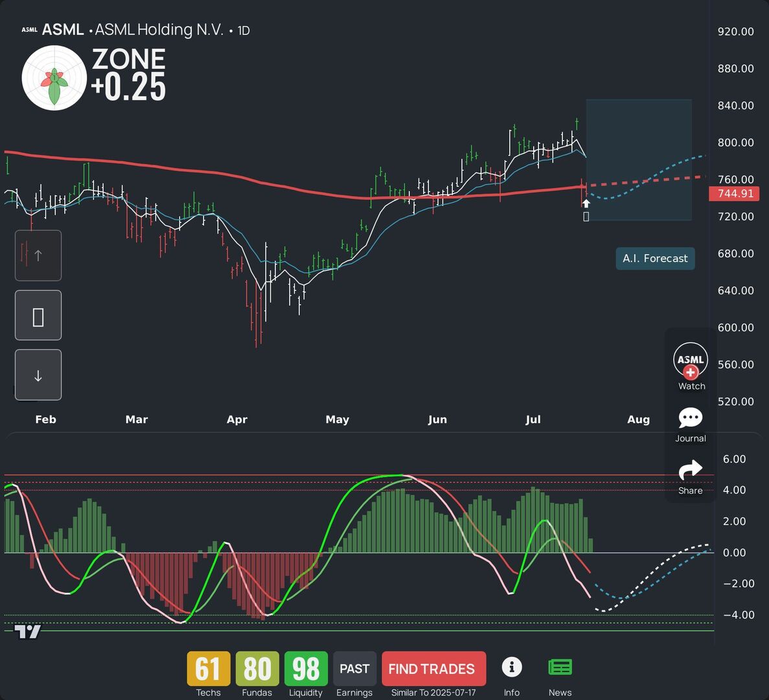Click the Mar label on time axis
This screenshot has height=700, width=769.
[136, 419]
